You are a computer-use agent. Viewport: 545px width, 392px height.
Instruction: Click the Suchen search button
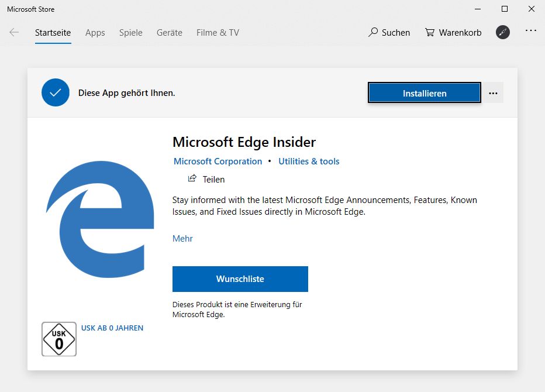tap(389, 32)
